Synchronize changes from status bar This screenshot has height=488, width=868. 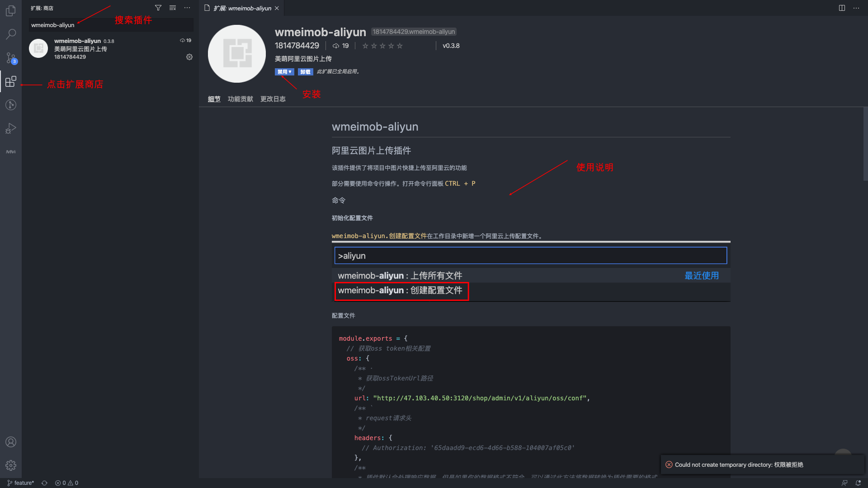44,483
